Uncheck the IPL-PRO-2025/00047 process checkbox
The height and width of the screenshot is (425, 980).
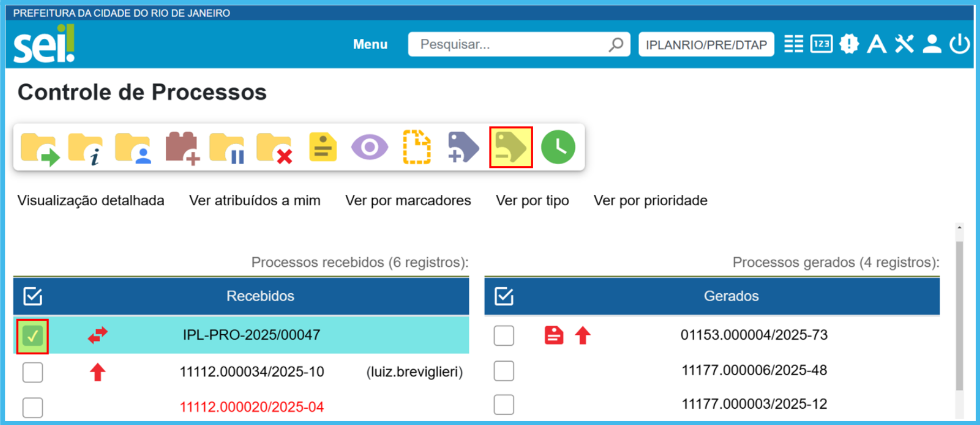[32, 336]
